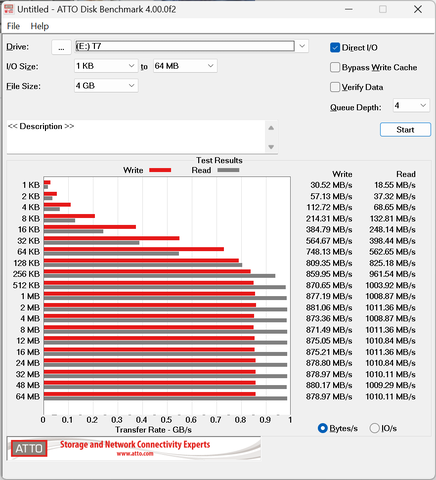Select the IO/s radio button
Screen dimensions: 436x480
[x=374, y=428]
